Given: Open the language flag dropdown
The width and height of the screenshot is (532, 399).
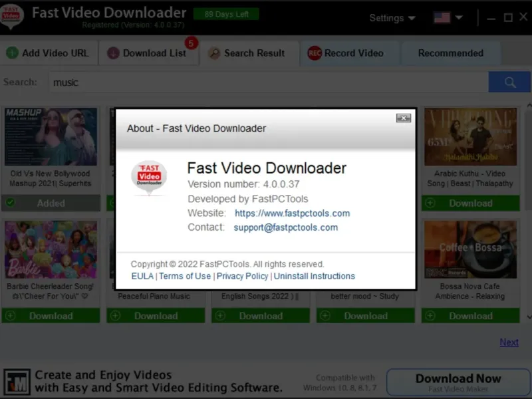Looking at the screenshot, I should (x=448, y=17).
